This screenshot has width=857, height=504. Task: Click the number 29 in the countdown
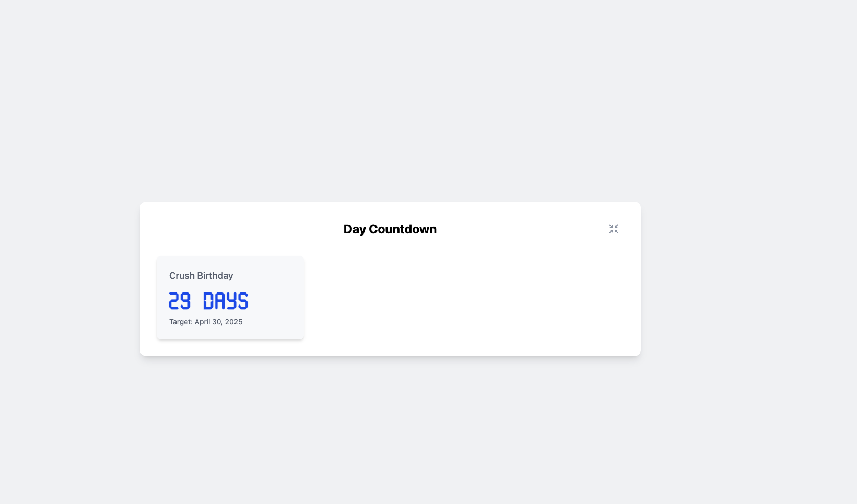180,301
